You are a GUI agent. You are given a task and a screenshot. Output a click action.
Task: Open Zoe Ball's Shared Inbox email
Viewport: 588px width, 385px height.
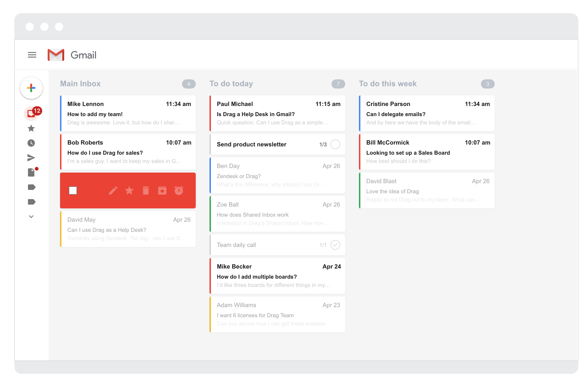pyautogui.click(x=277, y=214)
